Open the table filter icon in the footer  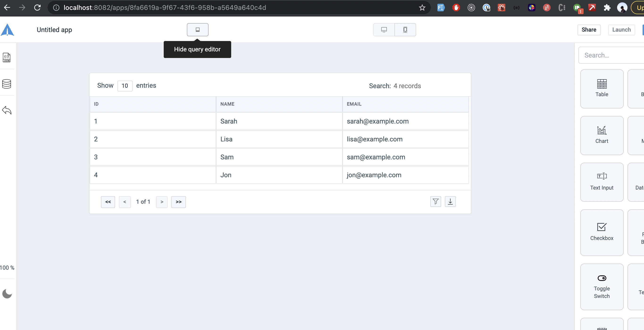point(435,202)
